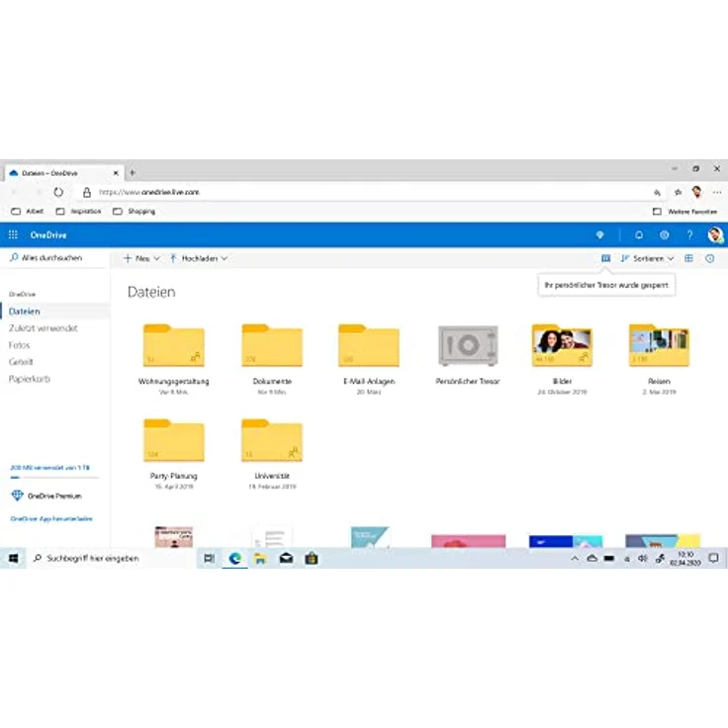Click OneDrive-App herunterladen link
728x728 pixels.
tap(51, 518)
